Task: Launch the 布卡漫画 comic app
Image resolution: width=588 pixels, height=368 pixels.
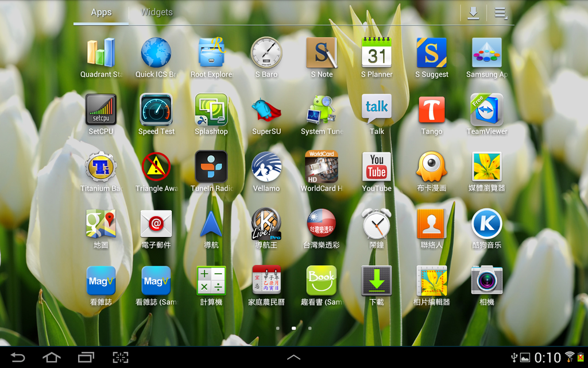Action: click(x=432, y=167)
